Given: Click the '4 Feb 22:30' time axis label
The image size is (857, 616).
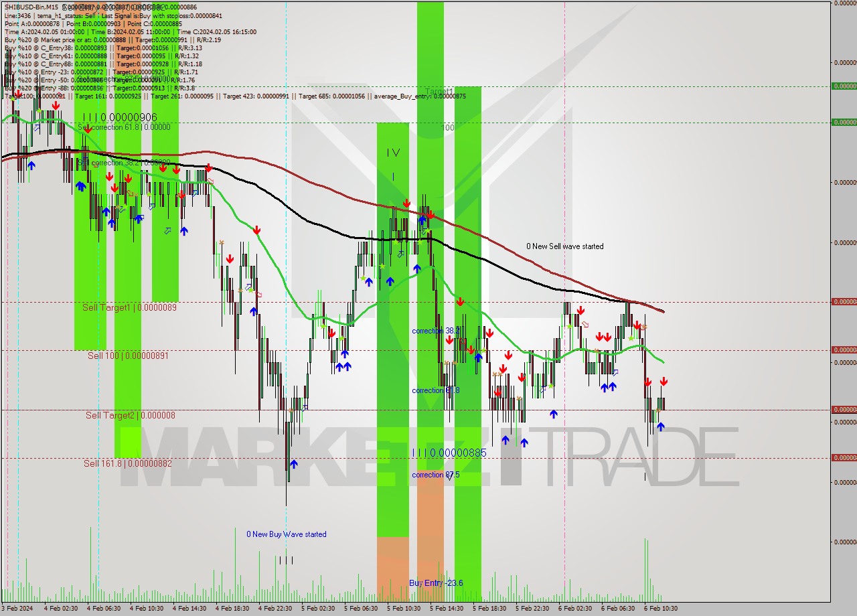Looking at the screenshot, I should click(x=275, y=609).
